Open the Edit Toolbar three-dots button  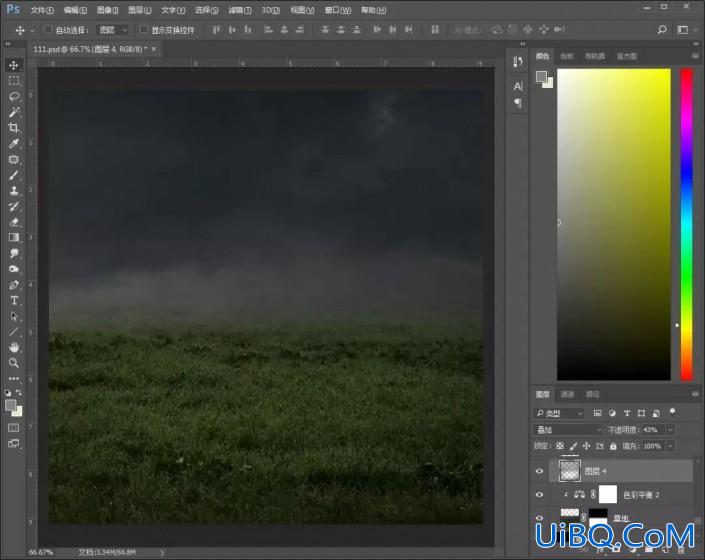[x=14, y=378]
